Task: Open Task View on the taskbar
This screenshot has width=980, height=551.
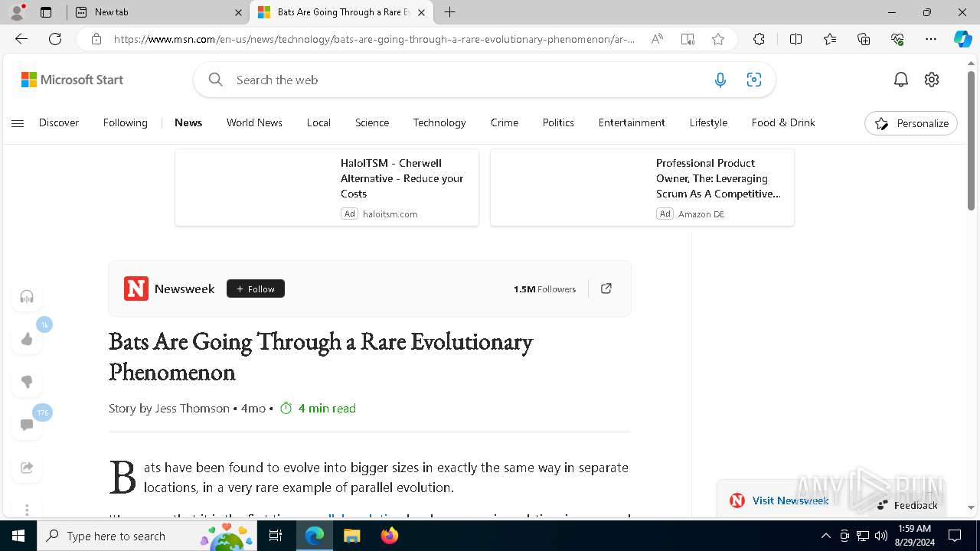Action: [x=276, y=536]
